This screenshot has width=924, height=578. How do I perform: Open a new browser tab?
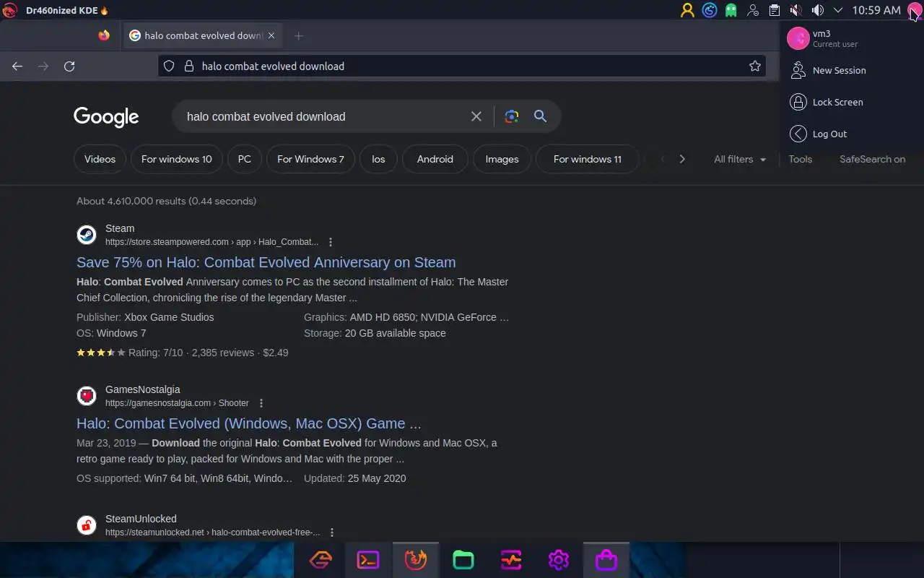[x=299, y=35]
